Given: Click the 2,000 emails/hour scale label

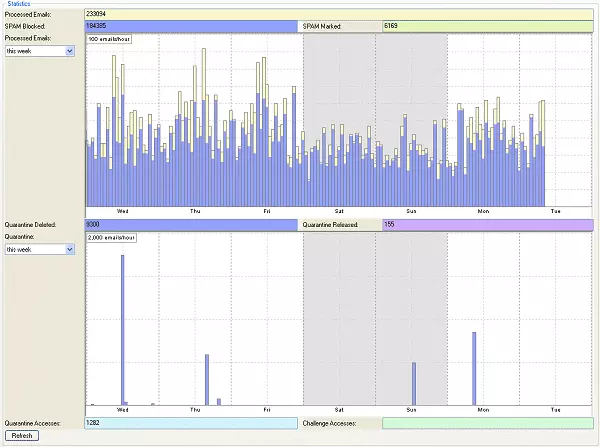Looking at the screenshot, I should click(111, 238).
